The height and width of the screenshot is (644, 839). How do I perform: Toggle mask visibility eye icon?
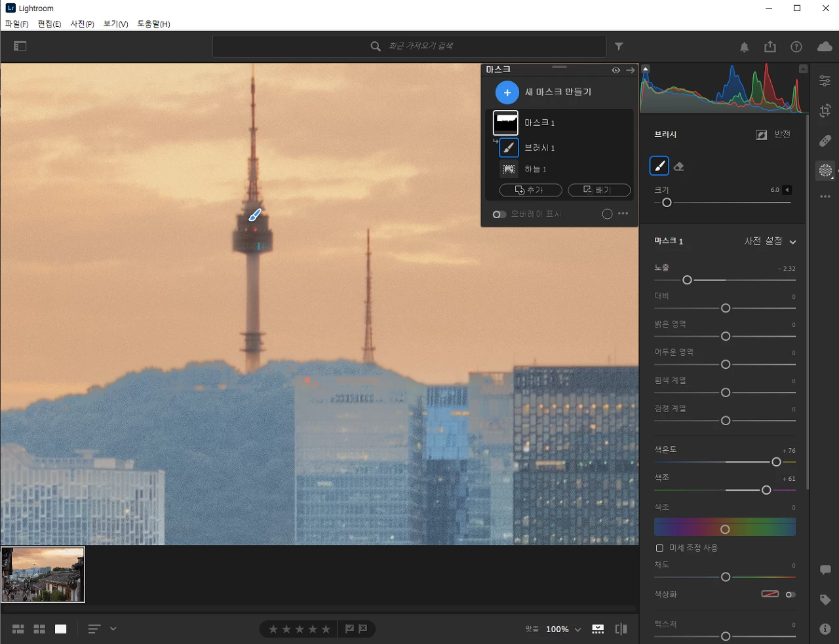(616, 70)
